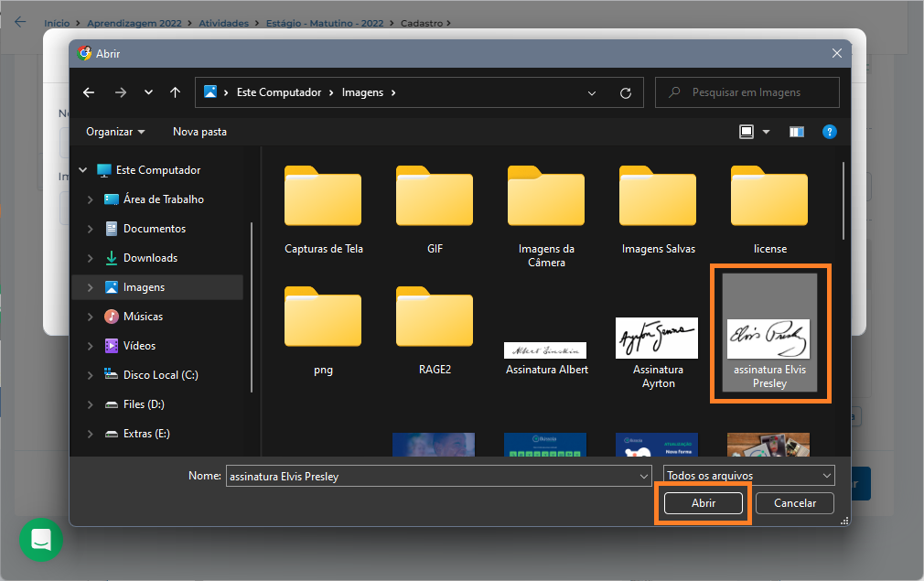The image size is (924, 581).
Task: Select the Assinatura Albert image file
Action: 546,359
